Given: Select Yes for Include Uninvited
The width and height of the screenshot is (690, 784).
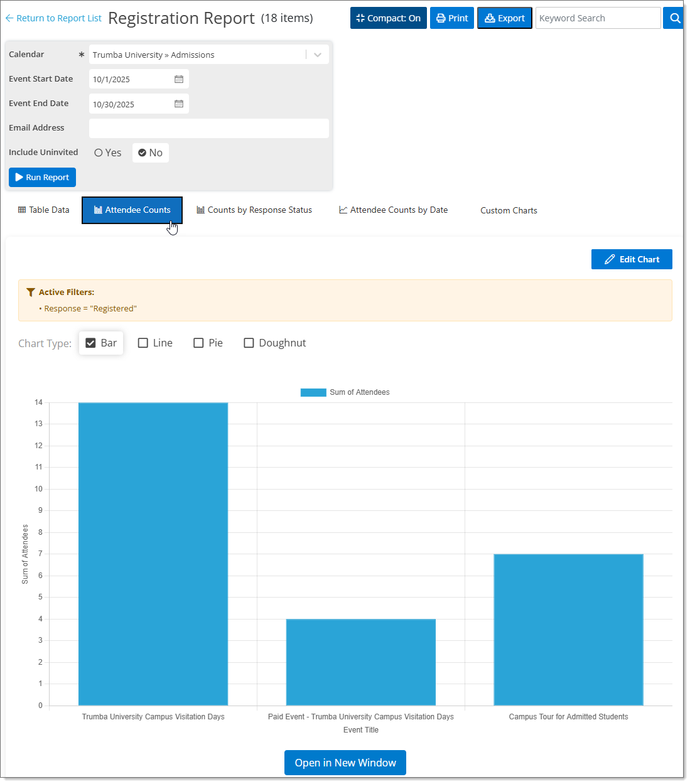Looking at the screenshot, I should pyautogui.click(x=99, y=153).
